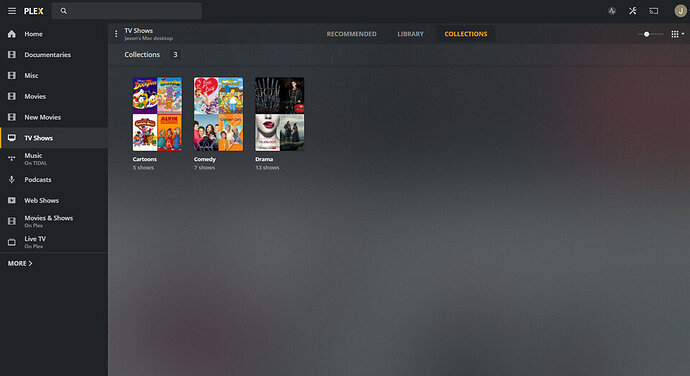Click the Collections count heading
Image resolution: width=690 pixels, height=376 pixels.
coord(151,55)
